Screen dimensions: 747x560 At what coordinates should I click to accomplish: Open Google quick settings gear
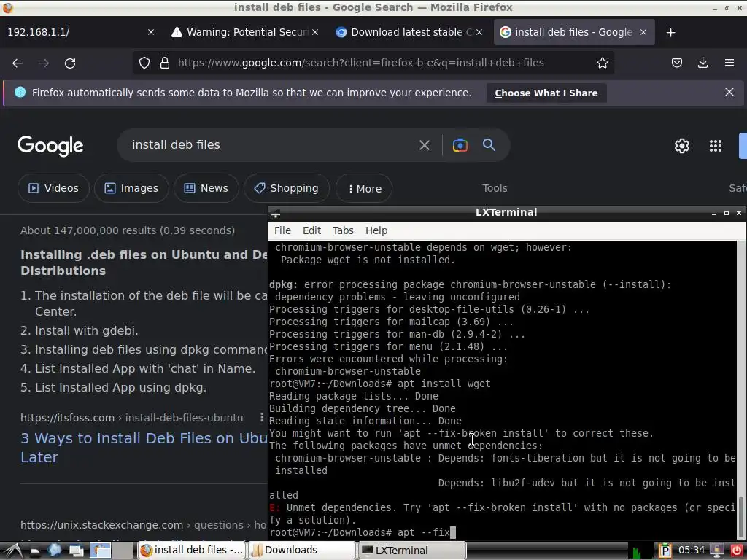(682, 146)
